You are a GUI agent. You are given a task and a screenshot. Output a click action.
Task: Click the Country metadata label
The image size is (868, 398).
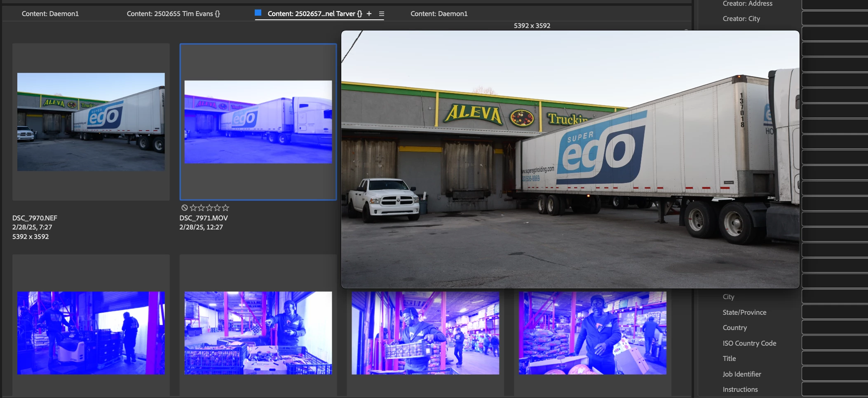tap(734, 328)
